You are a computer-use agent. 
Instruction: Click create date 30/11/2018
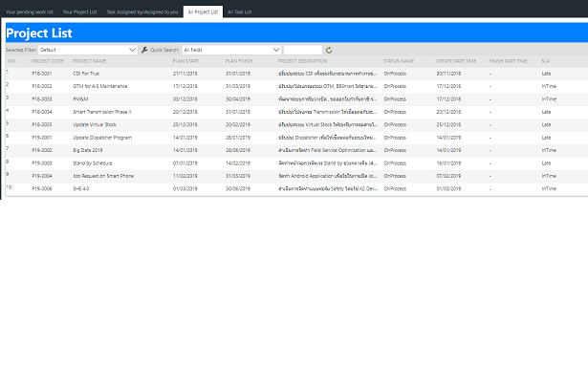coord(448,74)
